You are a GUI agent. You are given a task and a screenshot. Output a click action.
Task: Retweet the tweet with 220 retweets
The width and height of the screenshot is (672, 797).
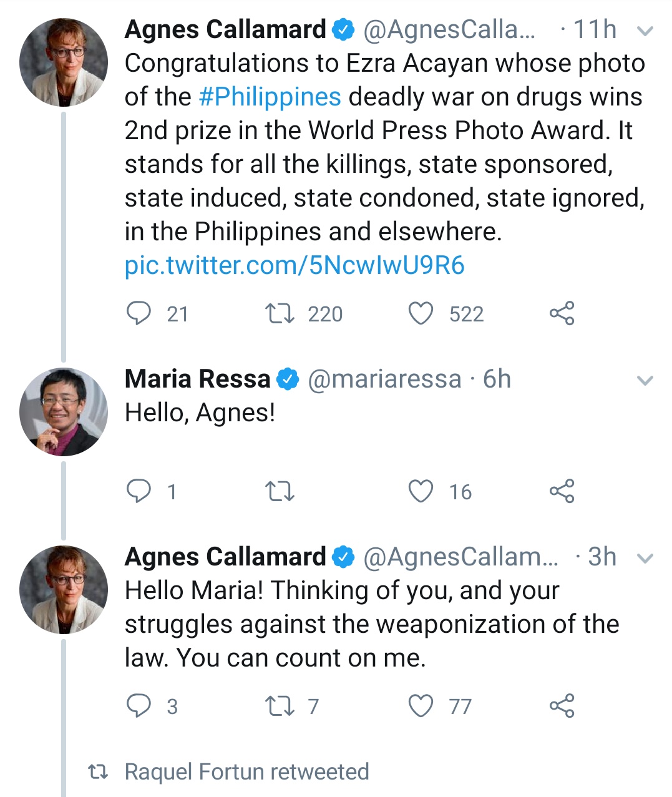pos(280,313)
